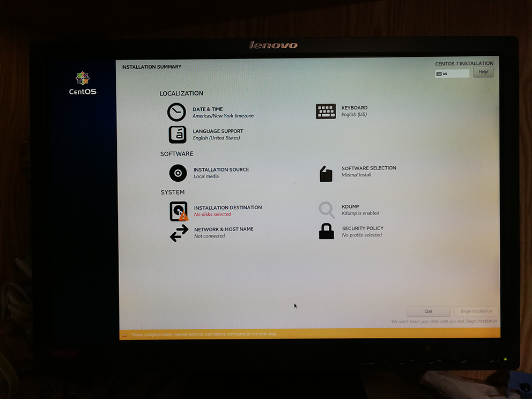This screenshot has width=532, height=399.
Task: Open the Keyboard layout icon
Action: point(326,112)
